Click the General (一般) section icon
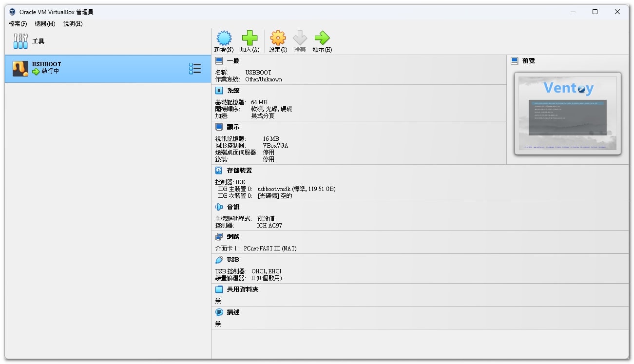 click(x=219, y=61)
